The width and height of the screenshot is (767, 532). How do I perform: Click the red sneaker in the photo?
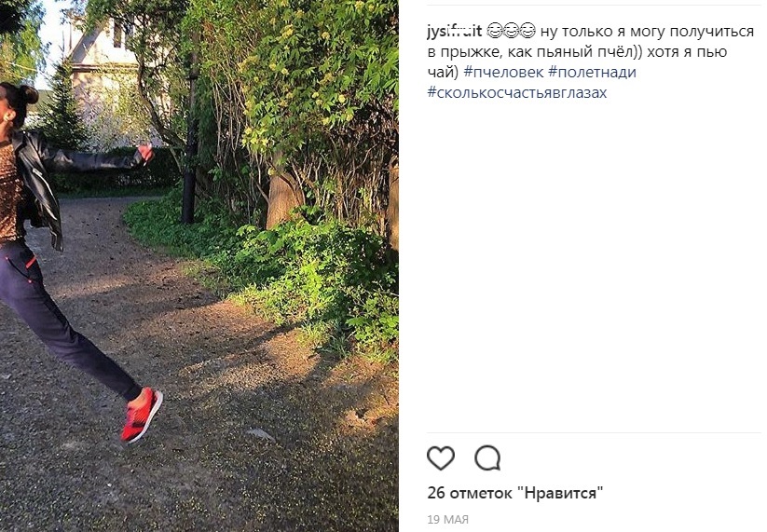point(142,415)
